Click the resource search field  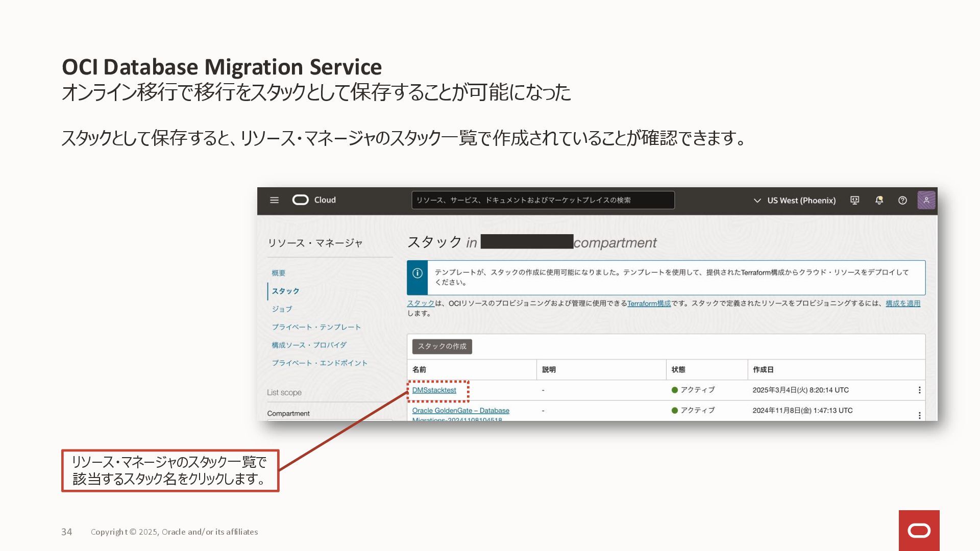pyautogui.click(x=543, y=200)
